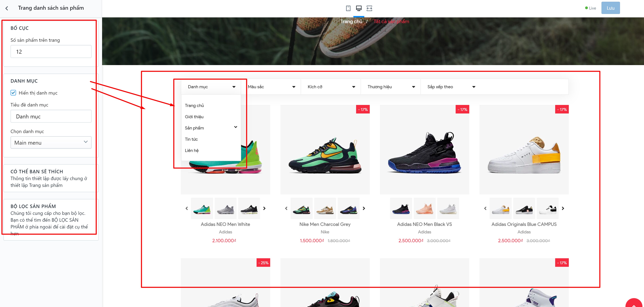
Task: Select white-yellow thumbnail under Adidas Originals Blue CAMPUS
Action: (501, 208)
